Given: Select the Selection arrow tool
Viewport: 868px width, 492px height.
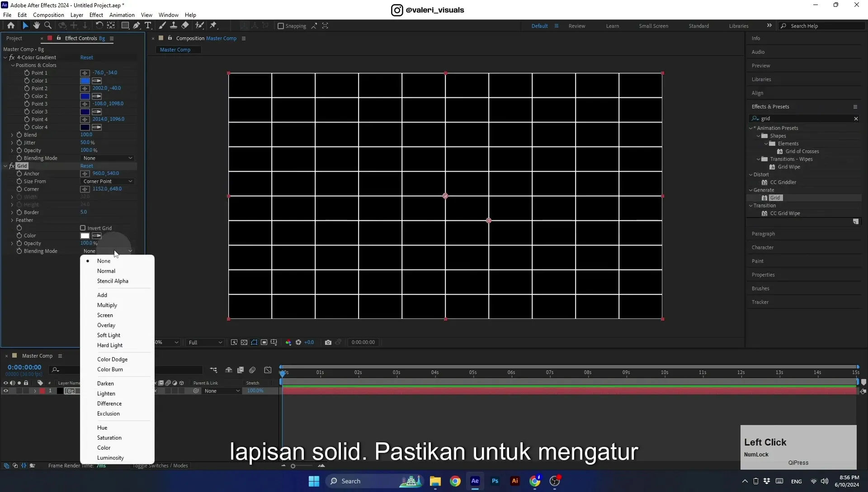Looking at the screenshot, I should 25,26.
